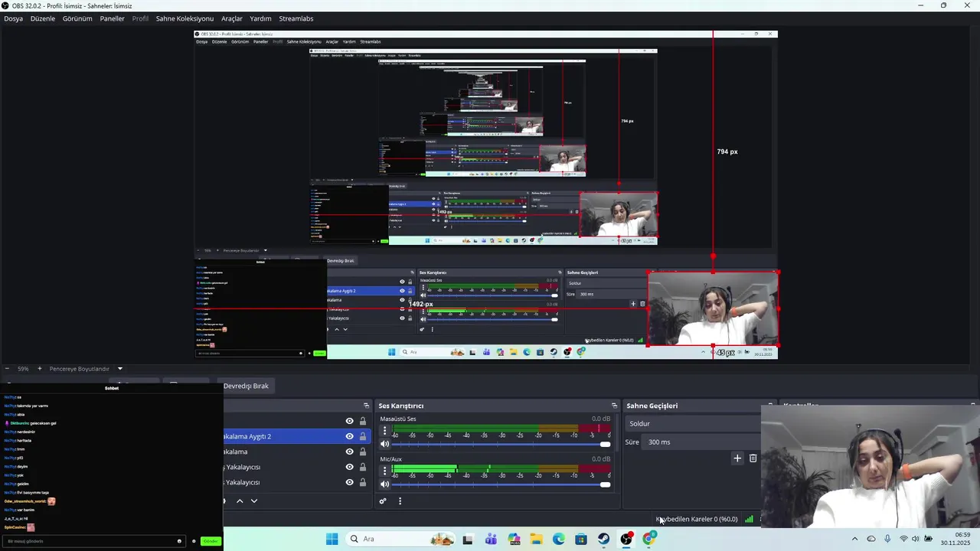Open chat settings gear icon
The height and width of the screenshot is (551, 980).
[194, 541]
